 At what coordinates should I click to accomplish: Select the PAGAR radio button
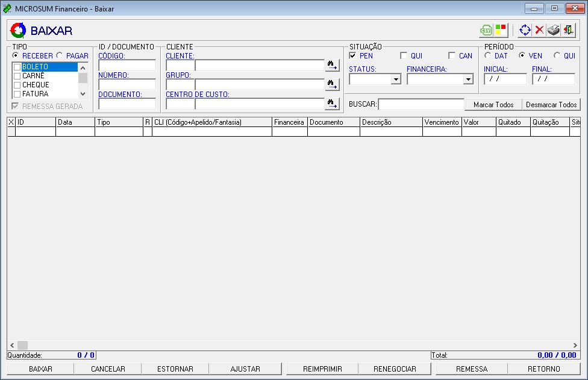coord(60,56)
